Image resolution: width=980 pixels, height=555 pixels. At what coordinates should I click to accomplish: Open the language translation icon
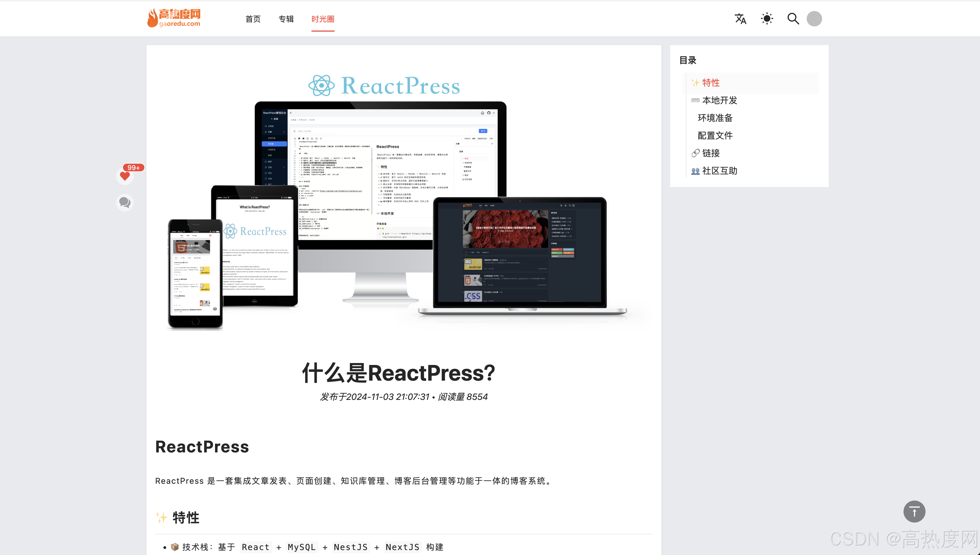click(x=740, y=19)
